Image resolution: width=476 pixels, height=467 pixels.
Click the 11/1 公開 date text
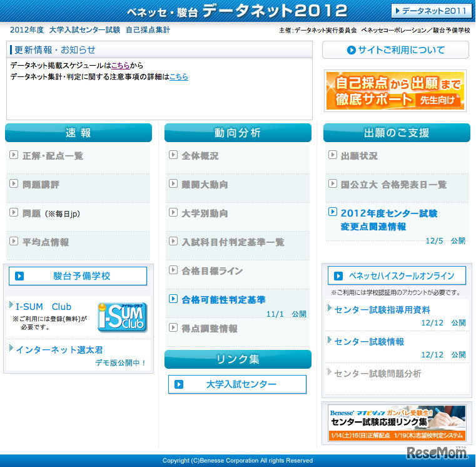click(286, 314)
